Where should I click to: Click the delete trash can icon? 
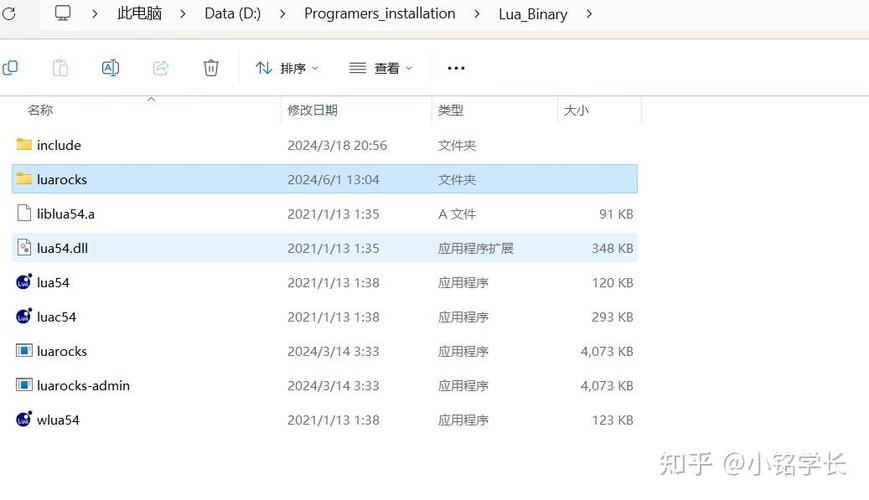coord(211,68)
